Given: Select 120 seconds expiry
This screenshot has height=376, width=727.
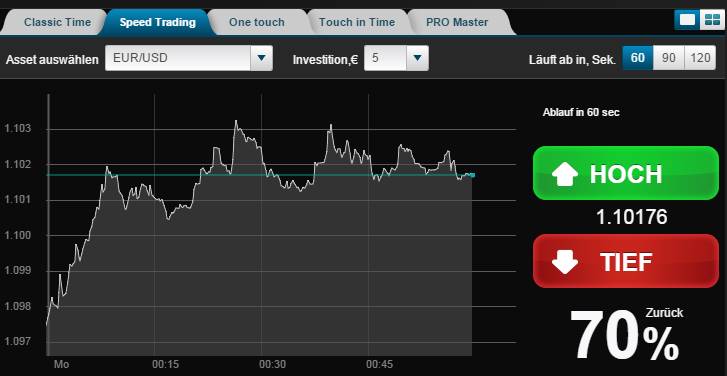Looking at the screenshot, I should click(x=700, y=58).
